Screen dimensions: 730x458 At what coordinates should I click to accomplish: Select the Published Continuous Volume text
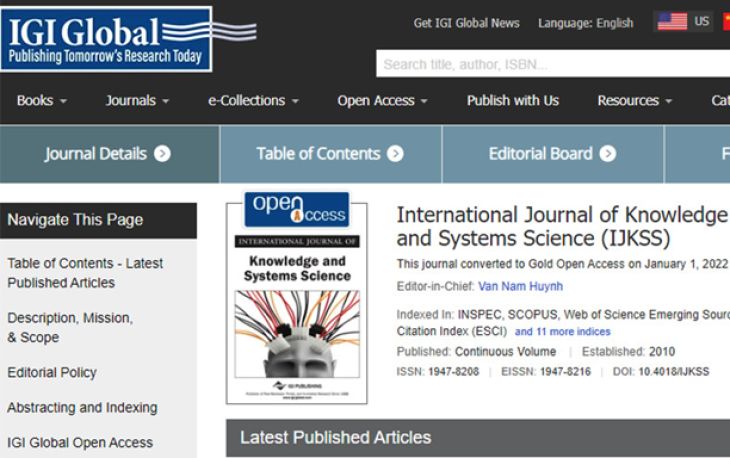pyautogui.click(x=476, y=351)
